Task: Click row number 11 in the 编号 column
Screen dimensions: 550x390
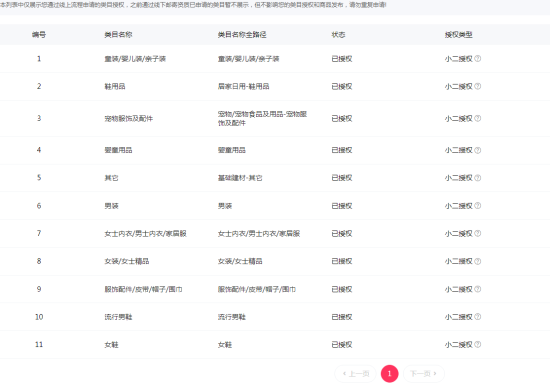Action: point(39,345)
